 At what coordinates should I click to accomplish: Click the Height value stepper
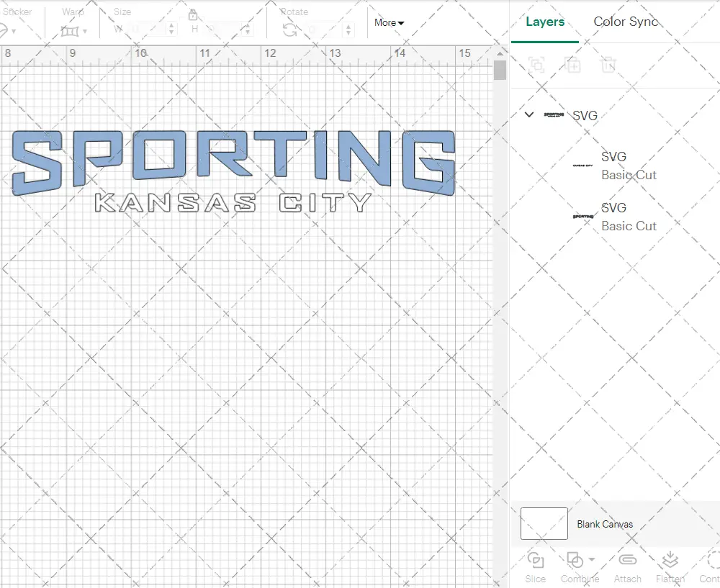click(x=248, y=30)
